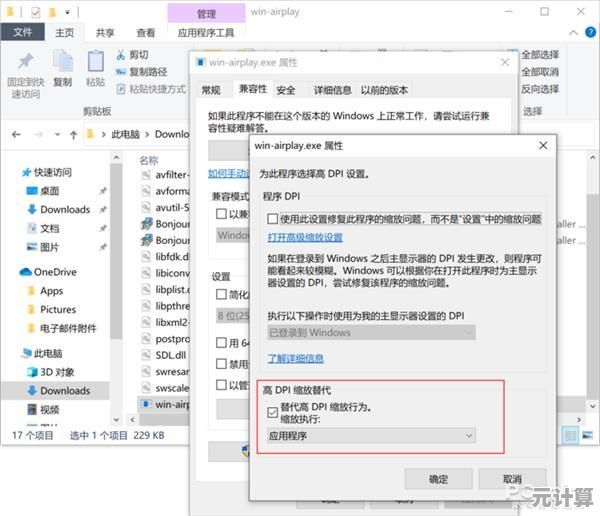Click the Pin to Quick Access icon
600x516 pixels.
point(26,61)
